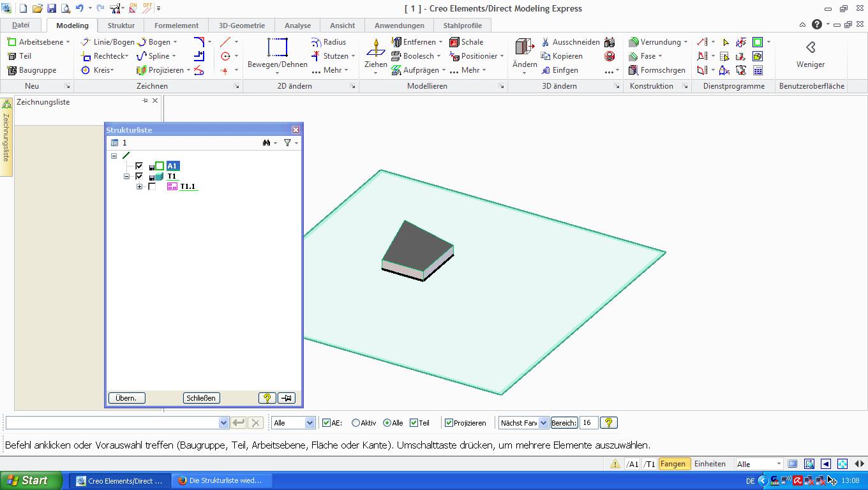Create a new Teil

(x=19, y=56)
